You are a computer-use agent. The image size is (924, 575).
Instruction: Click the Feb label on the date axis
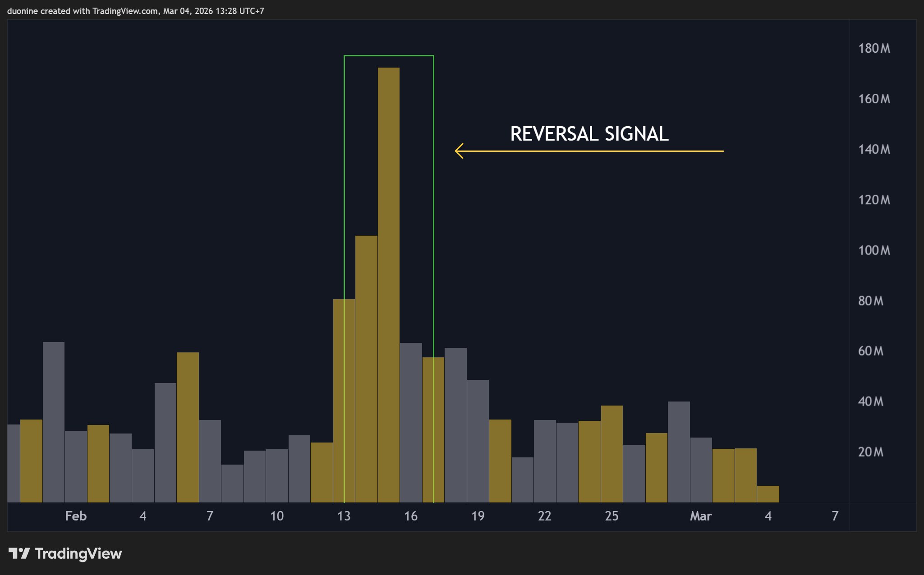point(75,516)
